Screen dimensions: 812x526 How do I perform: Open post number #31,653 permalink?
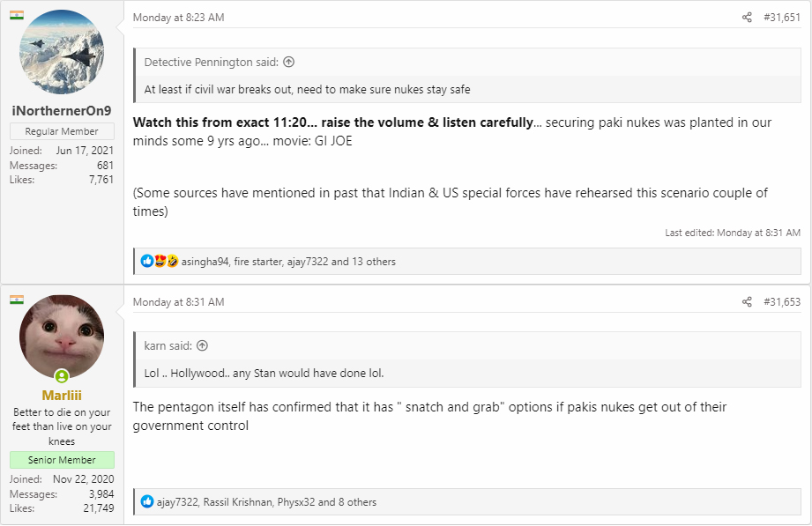(x=782, y=302)
